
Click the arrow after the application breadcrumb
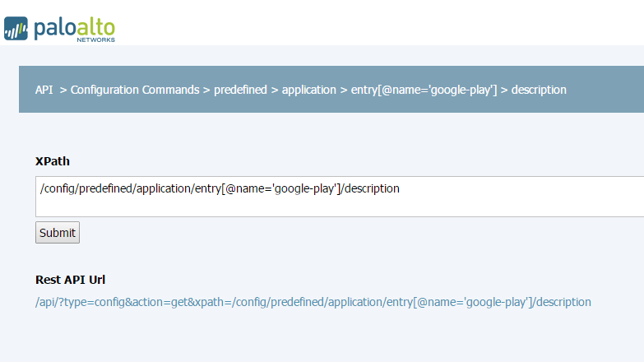pos(344,90)
